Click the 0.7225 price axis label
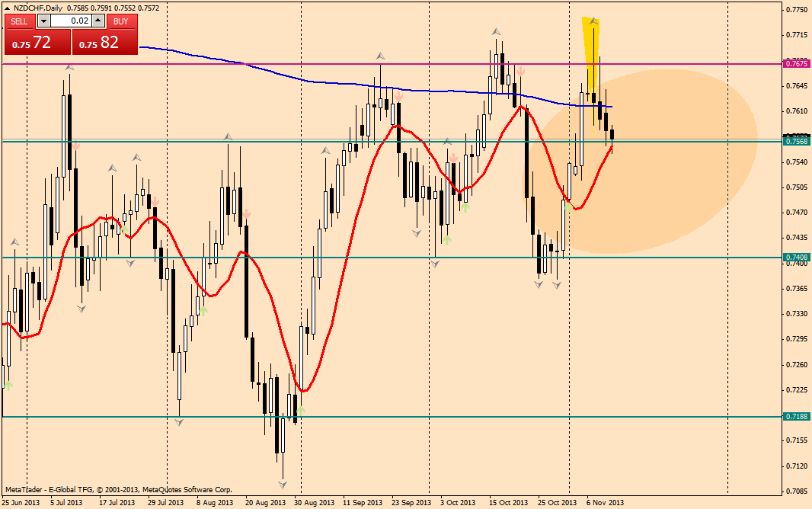This screenshot has width=812, height=509. [x=797, y=390]
